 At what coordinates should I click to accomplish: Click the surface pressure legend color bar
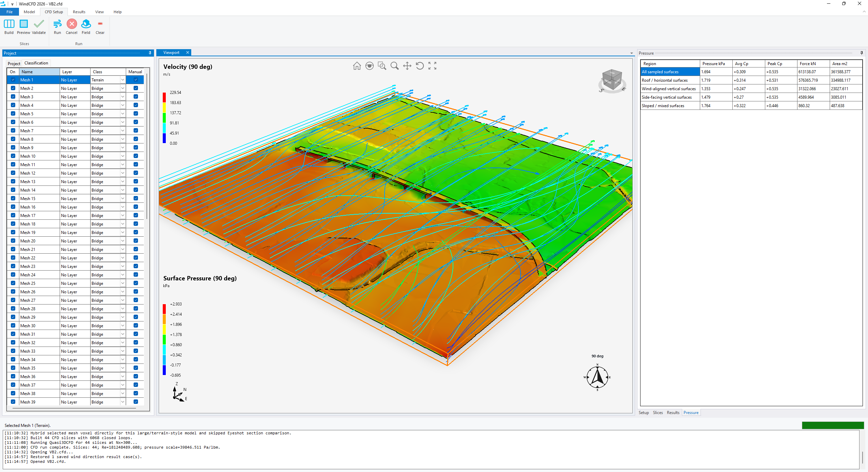coord(164,339)
